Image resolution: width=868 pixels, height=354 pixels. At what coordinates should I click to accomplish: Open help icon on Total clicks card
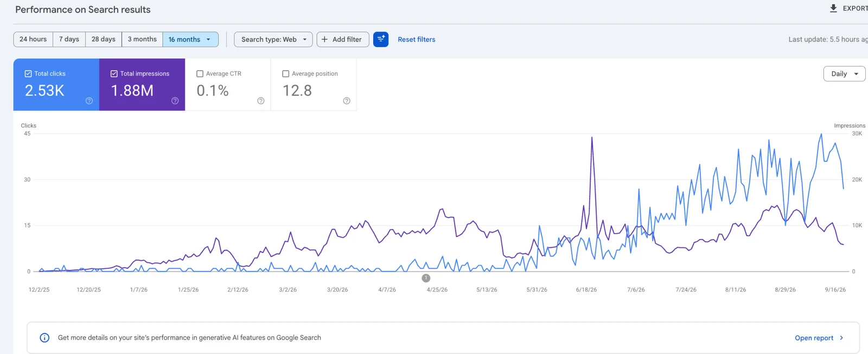click(x=89, y=101)
